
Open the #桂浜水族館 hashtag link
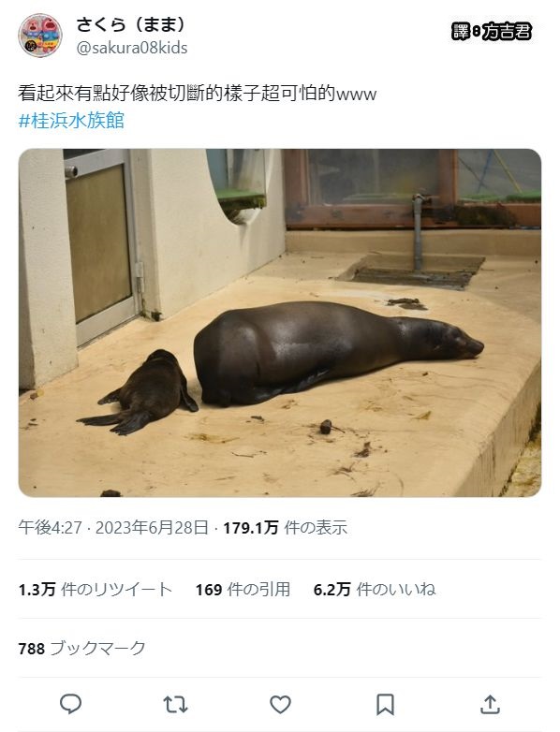click(x=71, y=121)
